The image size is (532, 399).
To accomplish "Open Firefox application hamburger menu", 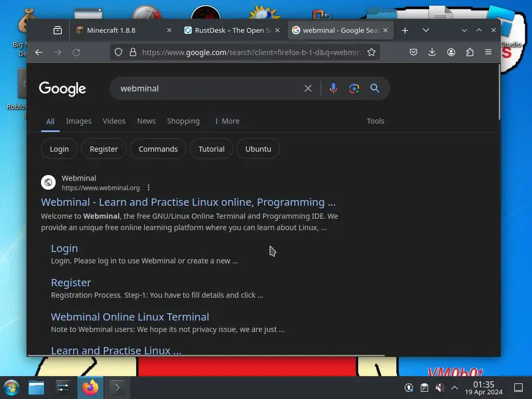I will [x=488, y=52].
